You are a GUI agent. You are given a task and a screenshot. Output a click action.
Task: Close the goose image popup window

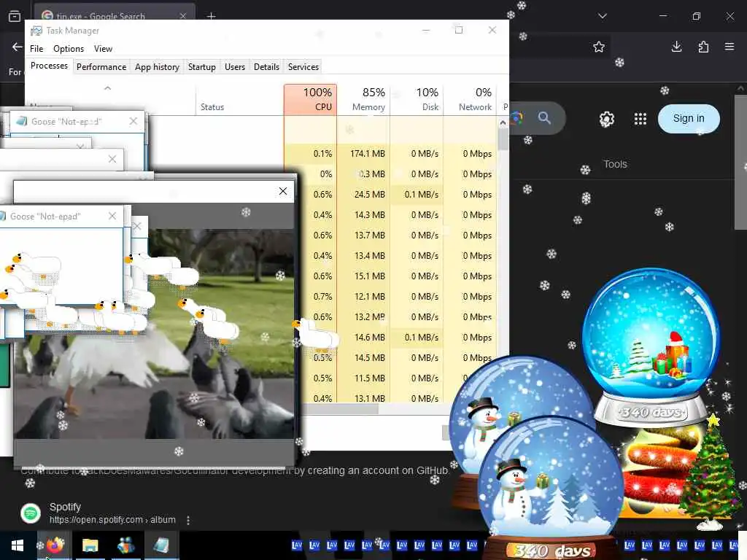[283, 191]
